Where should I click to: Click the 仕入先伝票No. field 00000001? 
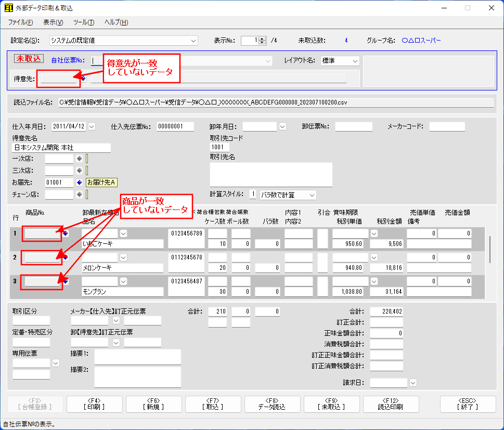point(175,127)
